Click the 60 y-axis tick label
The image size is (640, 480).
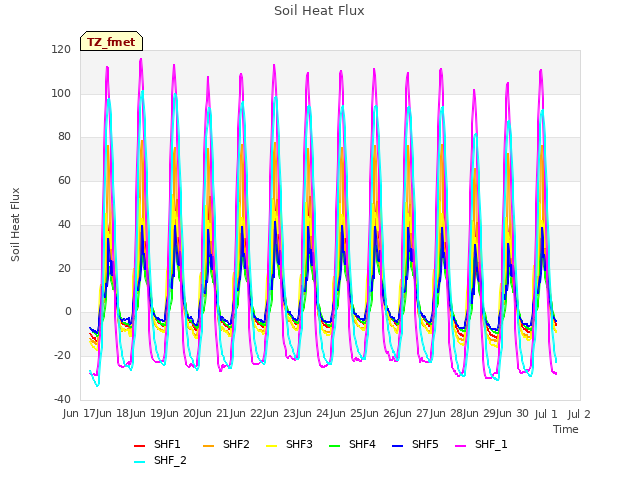64,180
